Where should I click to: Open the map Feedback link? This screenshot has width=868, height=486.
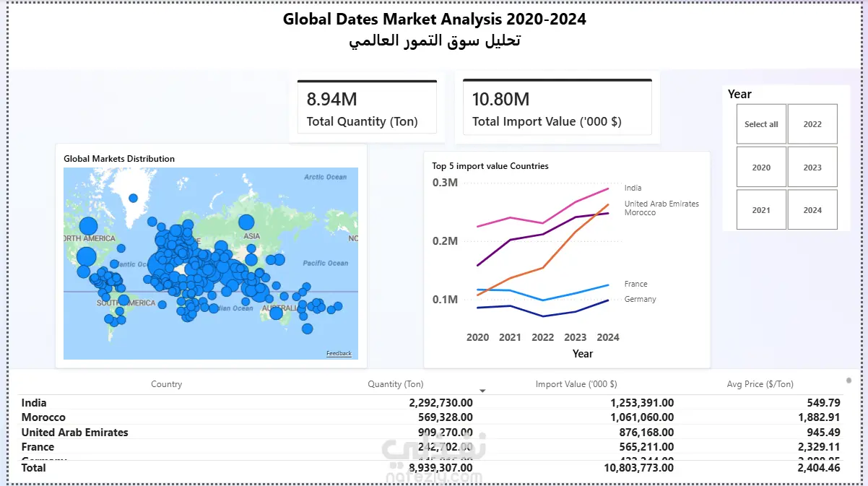[339, 353]
